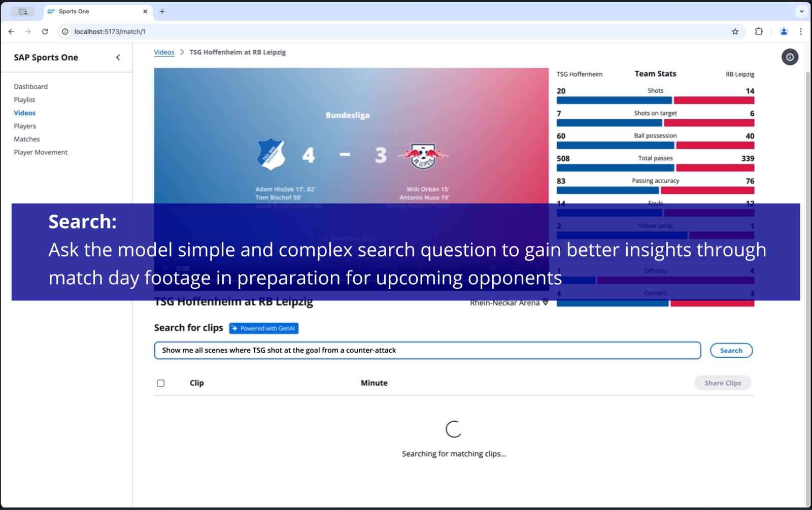The height and width of the screenshot is (510, 812).
Task: Click the 'Bundesliga' label on the video
Action: (x=348, y=115)
